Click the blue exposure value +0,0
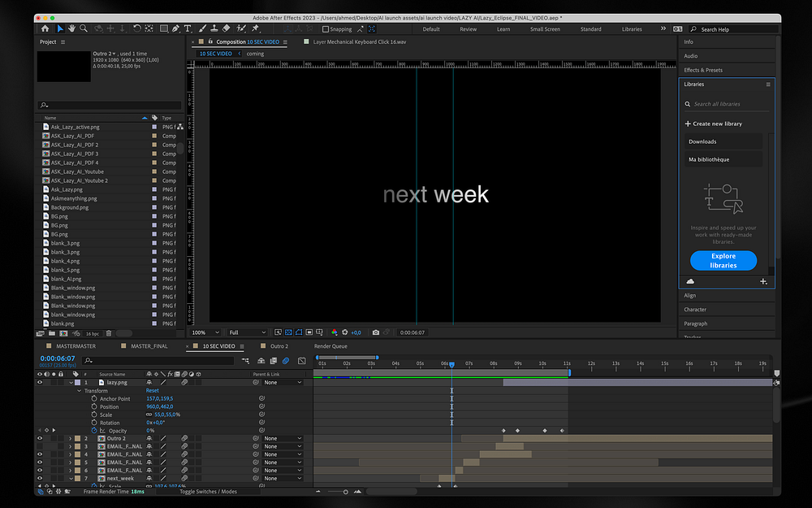Viewport: 812px width, 508px height. pyautogui.click(x=356, y=332)
